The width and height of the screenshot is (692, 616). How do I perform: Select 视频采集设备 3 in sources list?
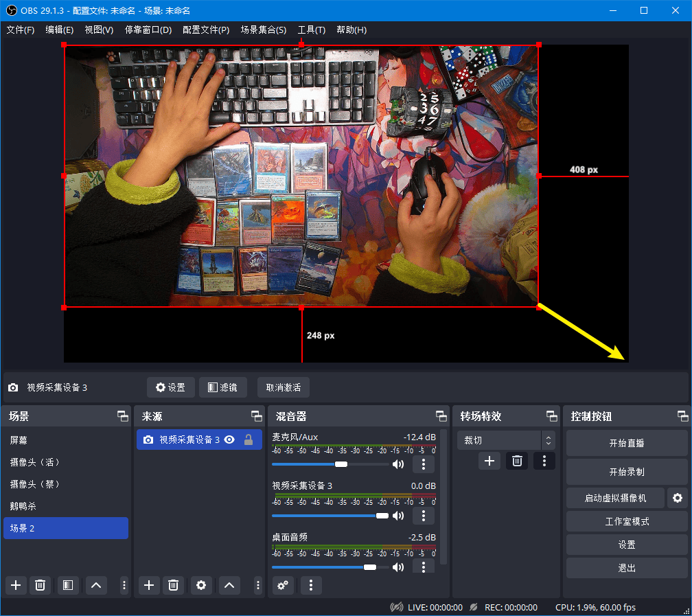tap(199, 440)
